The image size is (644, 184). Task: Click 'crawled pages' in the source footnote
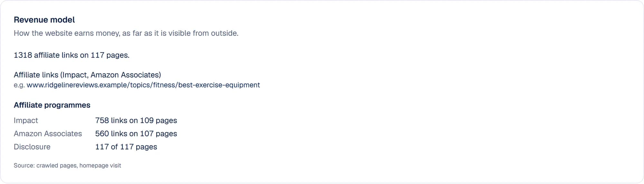click(57, 165)
